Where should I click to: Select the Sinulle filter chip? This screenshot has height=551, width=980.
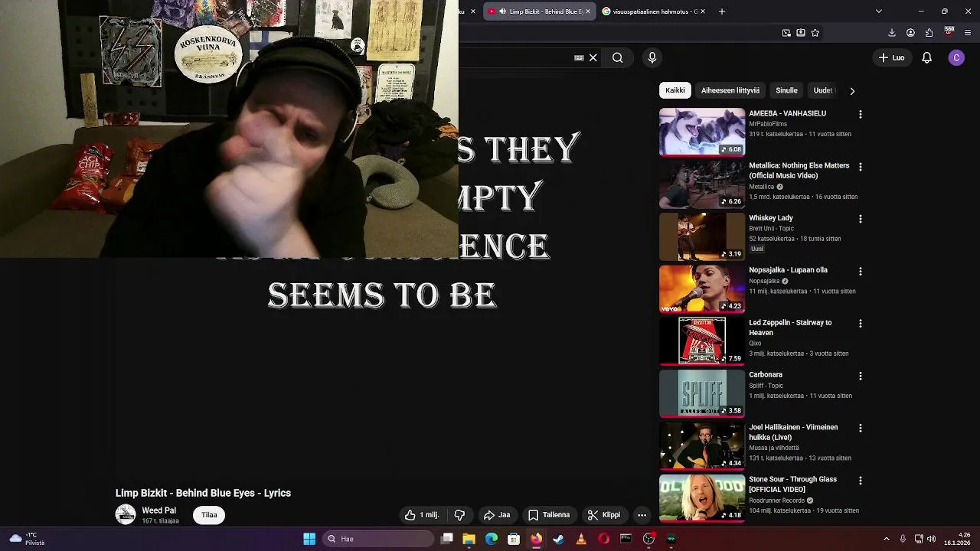[786, 90]
